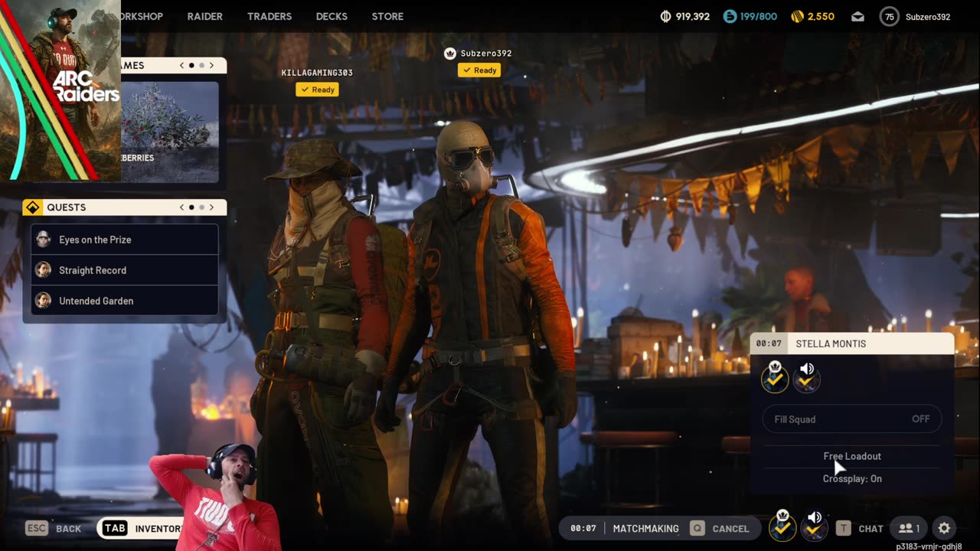Click the Back button
Screen dimensions: 980x551
(x=54, y=528)
